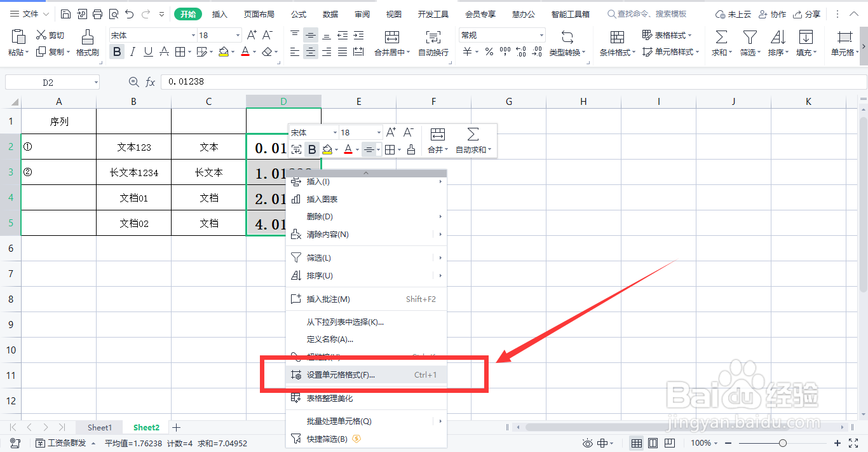Click the increase decimal places icon
The width and height of the screenshot is (868, 452).
pos(521,52)
